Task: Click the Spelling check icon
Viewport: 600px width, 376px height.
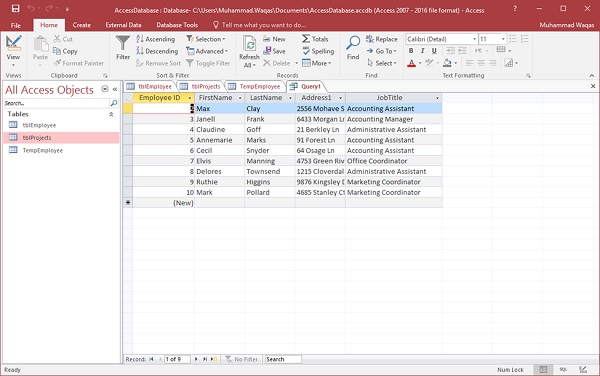Action: pos(306,51)
